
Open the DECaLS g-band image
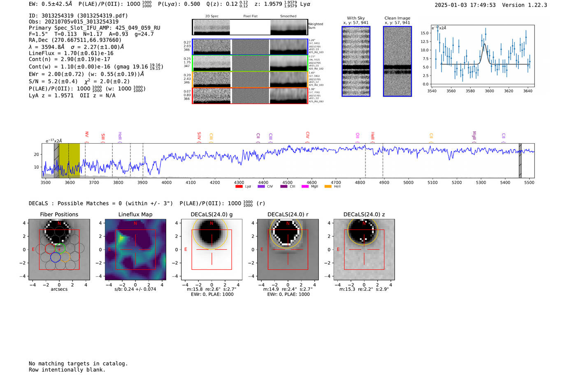click(212, 250)
